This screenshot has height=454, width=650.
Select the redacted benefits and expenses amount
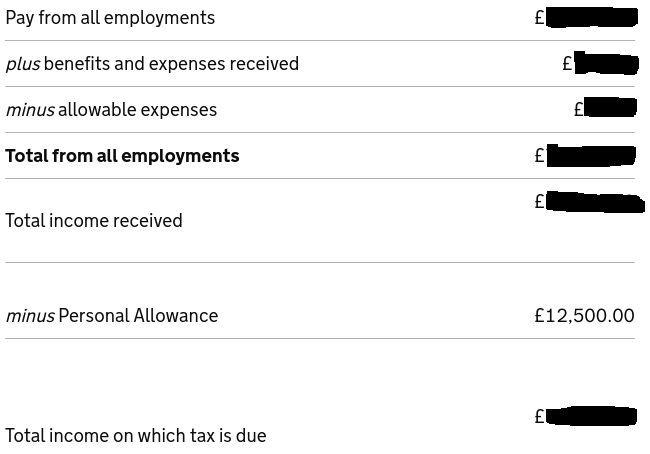point(607,64)
